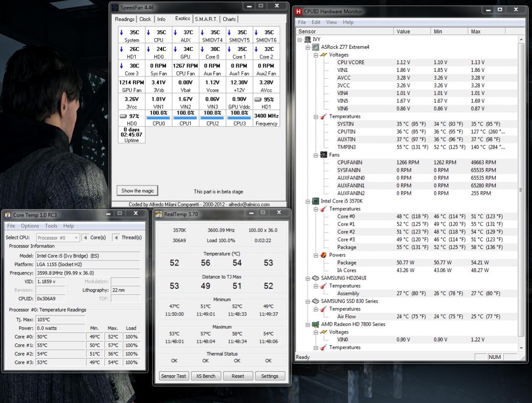Open Hardware Monitor Edit menu
This screenshot has width=532, height=403.
[316, 22]
